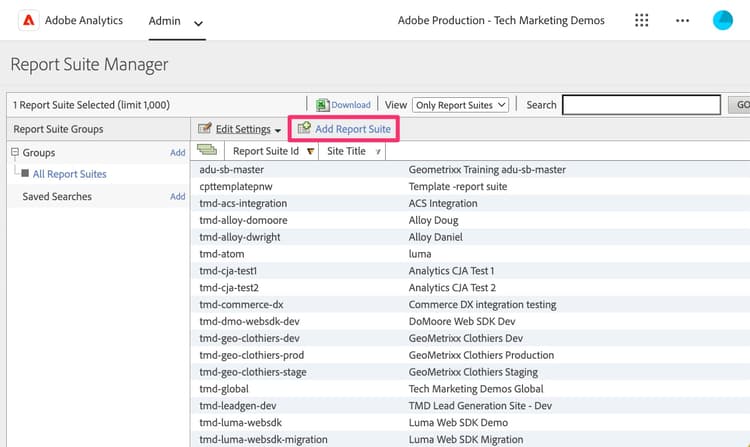The height and width of the screenshot is (447, 750).
Task: Click the Edit Settings pencil icon
Action: (x=205, y=129)
